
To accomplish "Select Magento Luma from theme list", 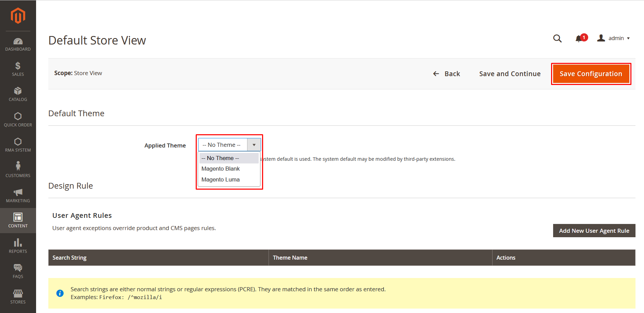I will click(x=221, y=179).
